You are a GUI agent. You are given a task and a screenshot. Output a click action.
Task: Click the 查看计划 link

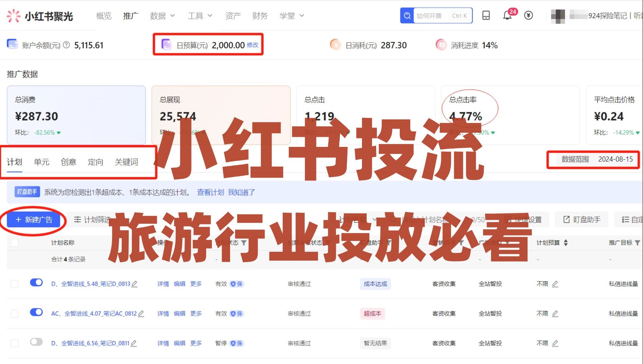click(211, 192)
